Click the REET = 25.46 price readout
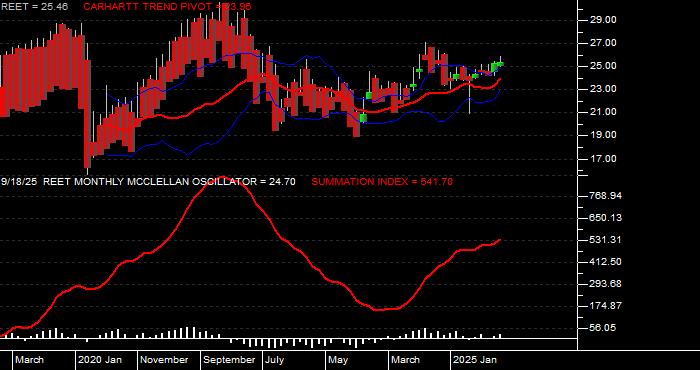 (x=34, y=6)
